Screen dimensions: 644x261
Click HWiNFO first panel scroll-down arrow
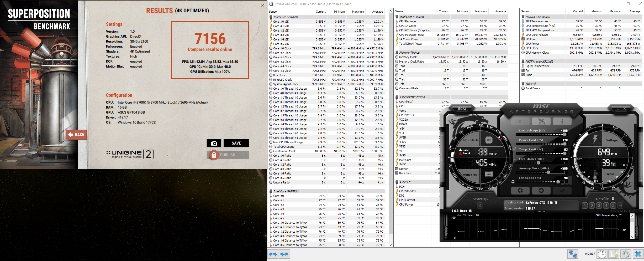point(391,245)
